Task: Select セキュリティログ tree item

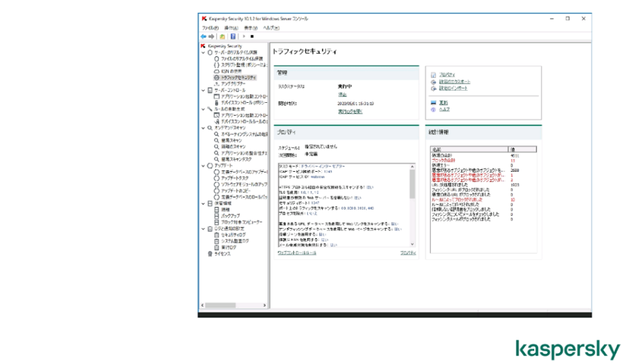Action: coord(233,235)
